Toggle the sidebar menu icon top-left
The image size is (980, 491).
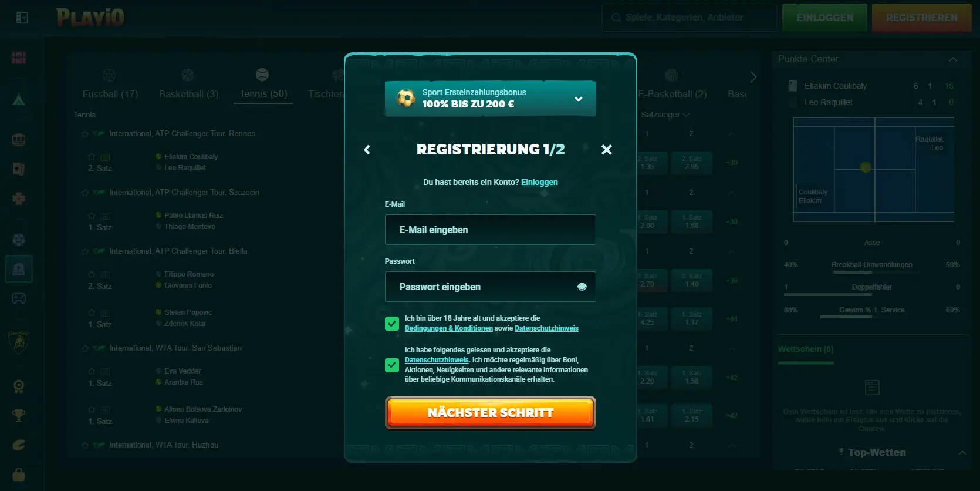(22, 18)
